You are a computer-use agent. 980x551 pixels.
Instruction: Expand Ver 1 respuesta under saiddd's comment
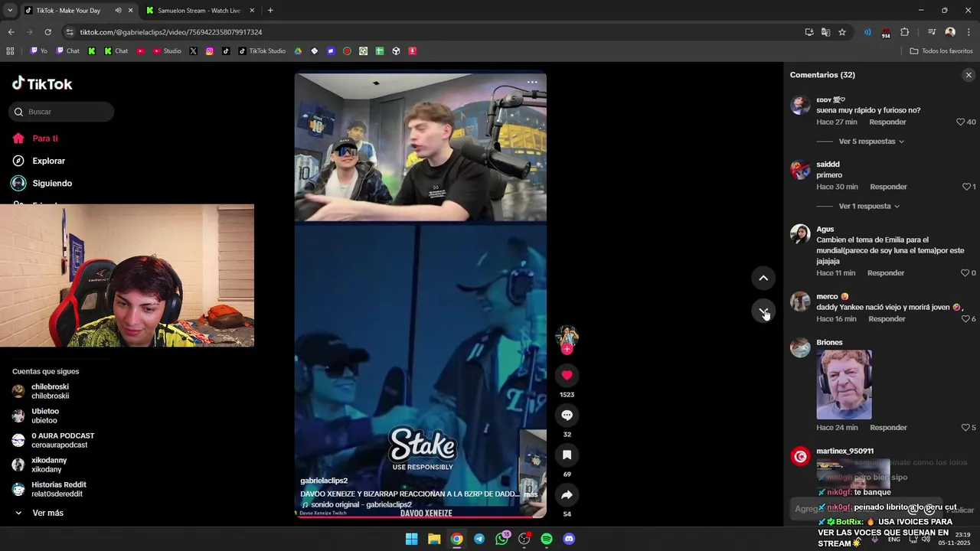(x=869, y=207)
